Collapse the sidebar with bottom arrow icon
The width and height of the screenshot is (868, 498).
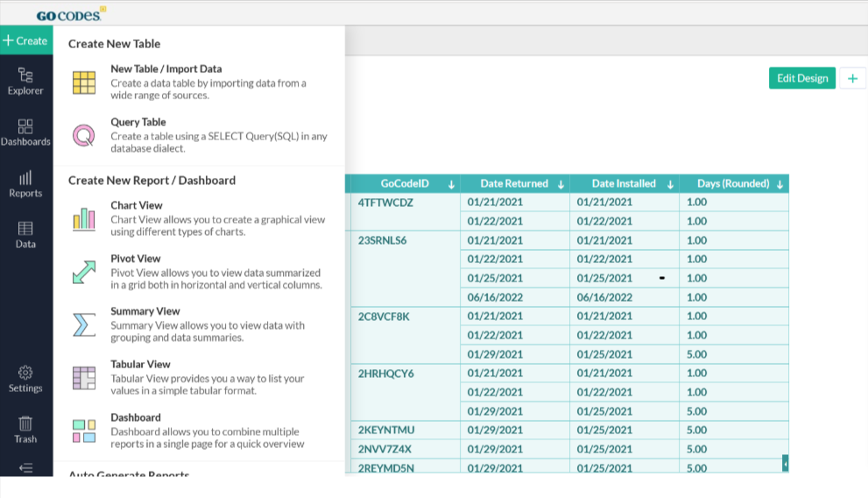tap(25, 468)
